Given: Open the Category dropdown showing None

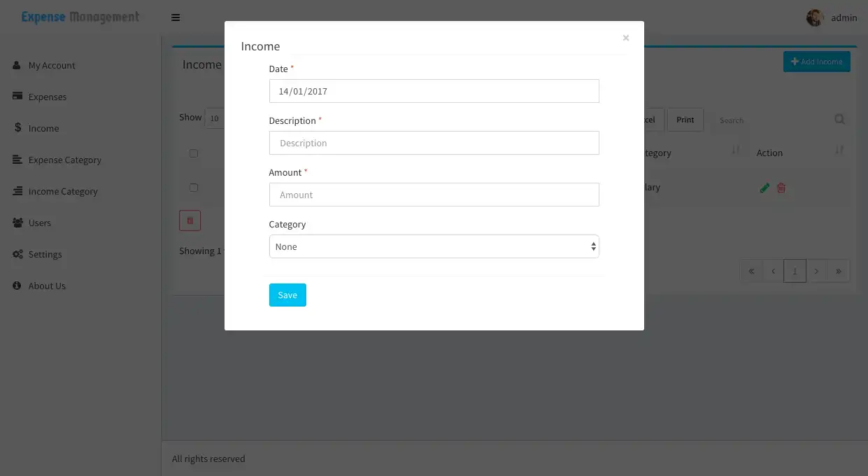Looking at the screenshot, I should 434,246.
